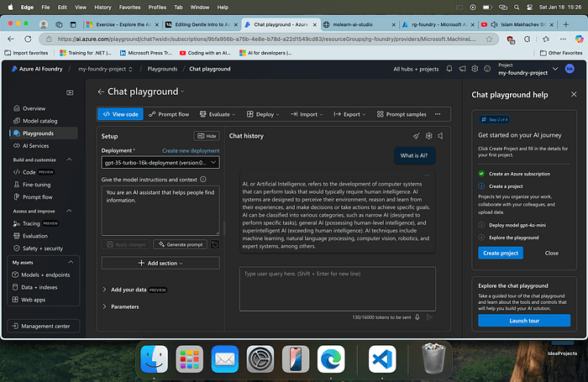Open more toolbar options ellipsis
Viewport: 588px width, 382px height.
tap(438, 114)
